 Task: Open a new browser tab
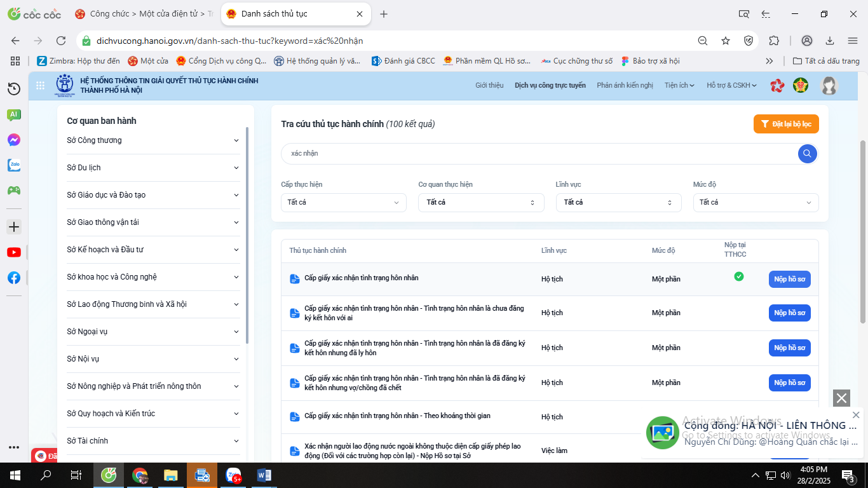384,14
